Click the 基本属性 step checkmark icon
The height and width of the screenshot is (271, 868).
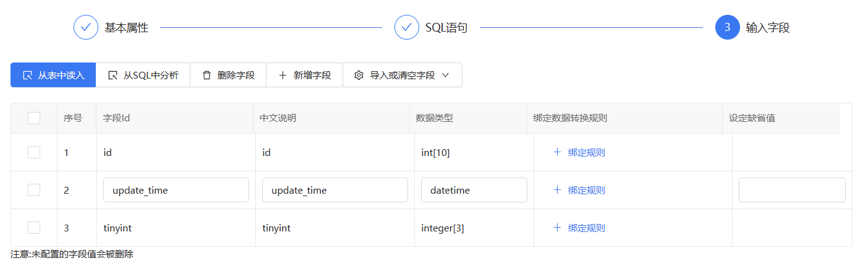point(86,27)
